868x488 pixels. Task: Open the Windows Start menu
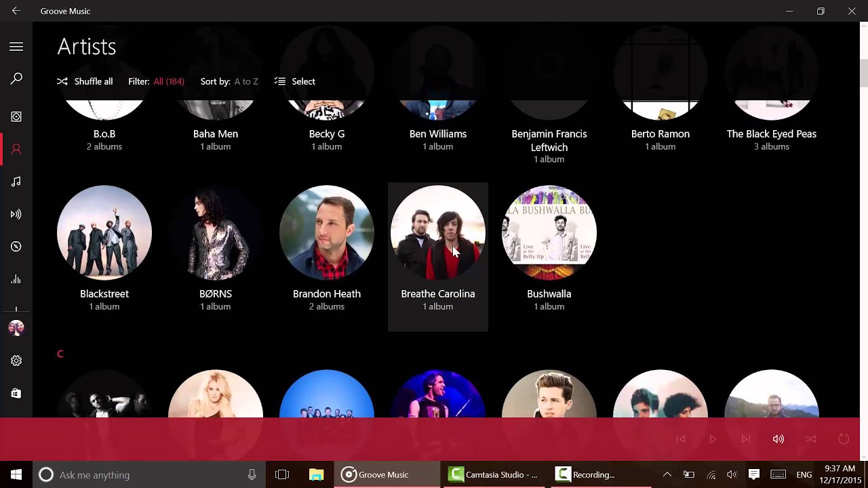pyautogui.click(x=16, y=474)
